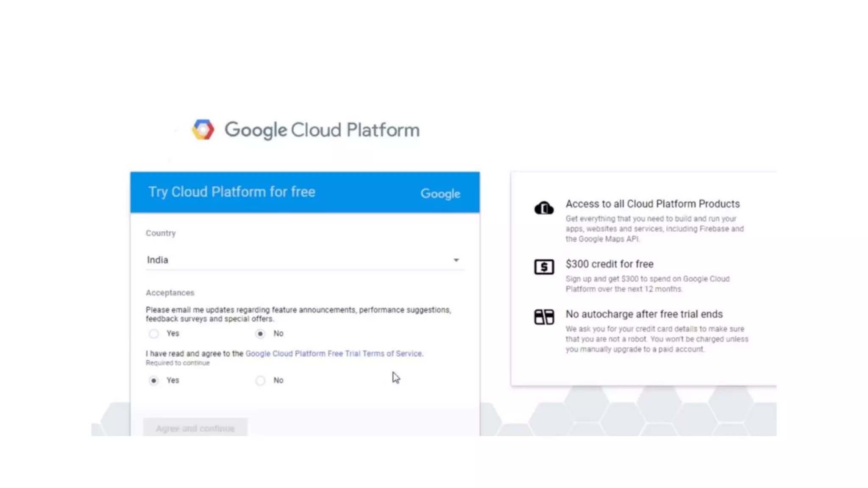The image size is (868, 488).
Task: Open the Country dropdown arrow
Action: [456, 260]
